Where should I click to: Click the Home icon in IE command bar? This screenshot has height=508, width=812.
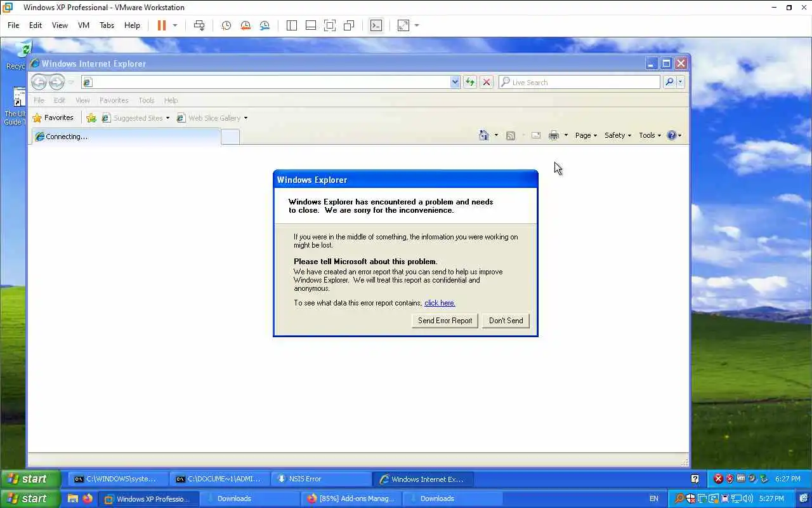[484, 135]
